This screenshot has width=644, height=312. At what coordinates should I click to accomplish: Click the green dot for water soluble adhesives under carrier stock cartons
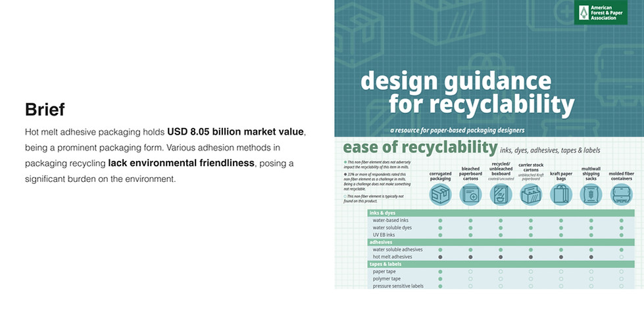(531, 250)
